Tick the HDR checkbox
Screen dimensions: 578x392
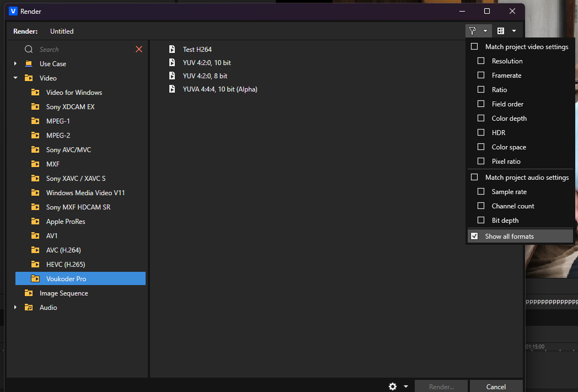(x=481, y=132)
